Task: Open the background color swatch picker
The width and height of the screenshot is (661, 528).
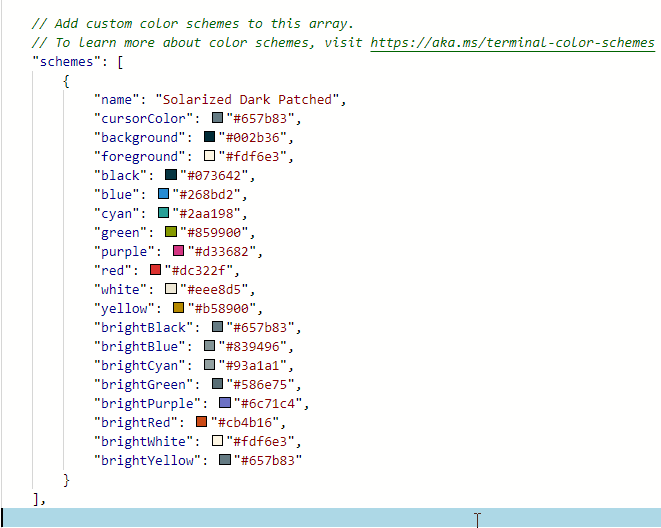Action: click(209, 137)
